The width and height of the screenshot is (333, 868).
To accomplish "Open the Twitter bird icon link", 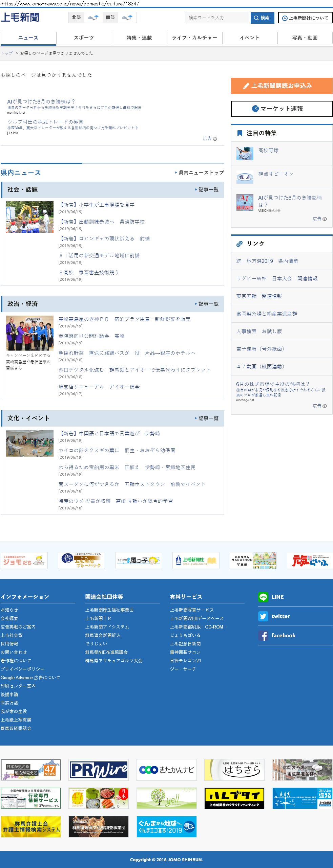I will point(263,616).
